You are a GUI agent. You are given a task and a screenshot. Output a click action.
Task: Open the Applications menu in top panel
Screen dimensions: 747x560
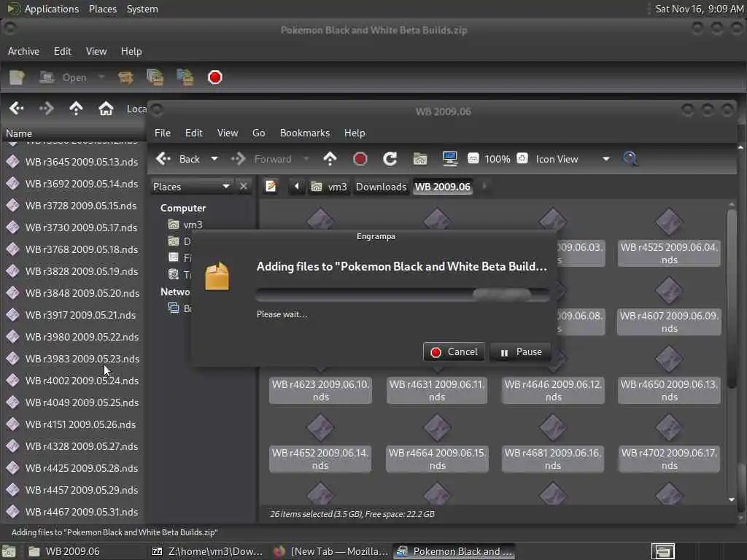click(43, 9)
